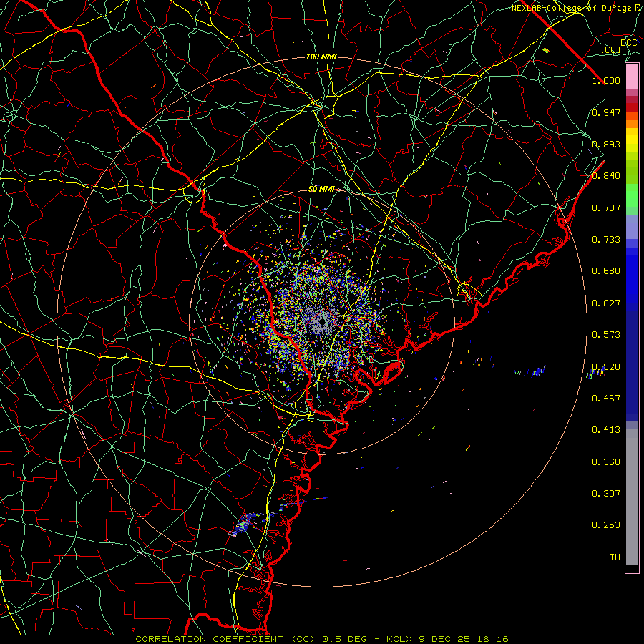The width and height of the screenshot is (644, 644).
Task: Click the [CC] label above the color bar
Action: click(611, 49)
